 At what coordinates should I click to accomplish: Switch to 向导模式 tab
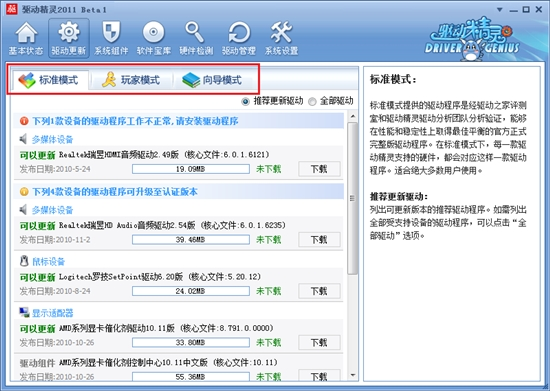click(x=212, y=80)
